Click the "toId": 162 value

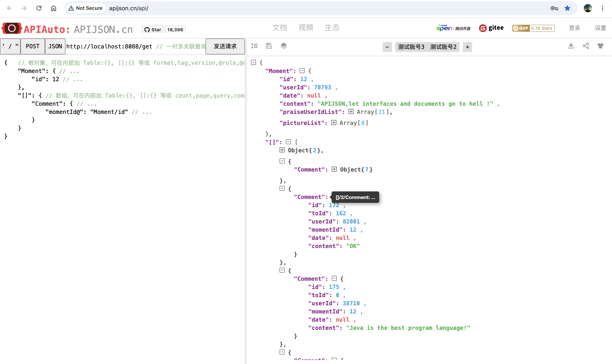[341, 213]
